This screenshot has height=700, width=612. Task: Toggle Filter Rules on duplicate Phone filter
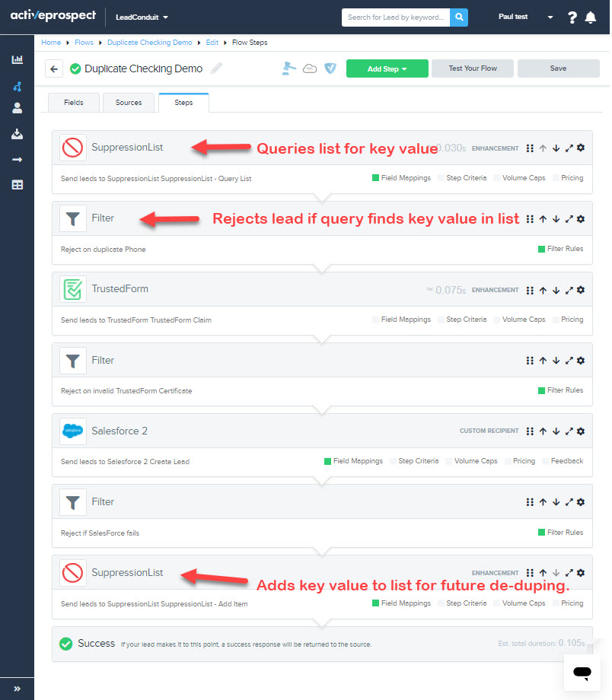(x=561, y=249)
